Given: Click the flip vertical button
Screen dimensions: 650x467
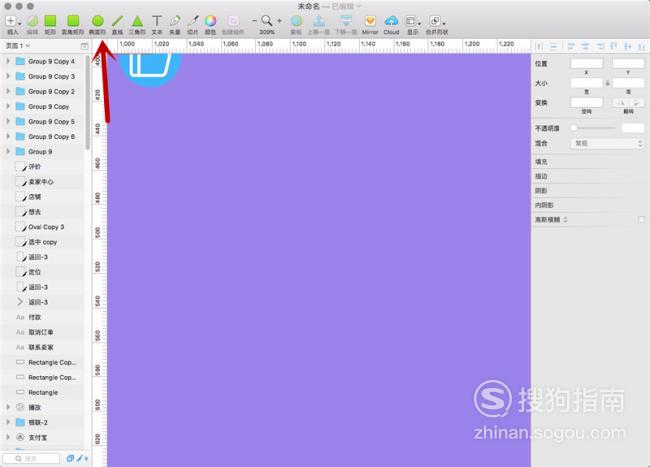Looking at the screenshot, I should [636, 102].
